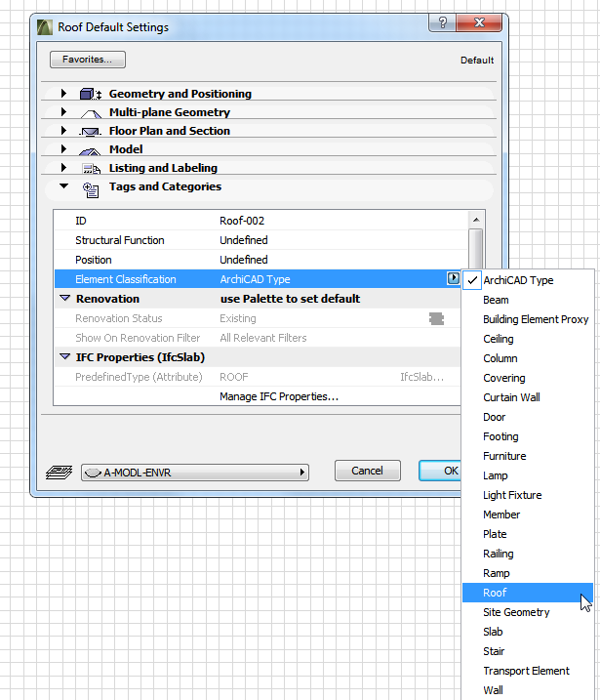600x700 pixels.
Task: Choose Wall classification
Action: pos(528,690)
